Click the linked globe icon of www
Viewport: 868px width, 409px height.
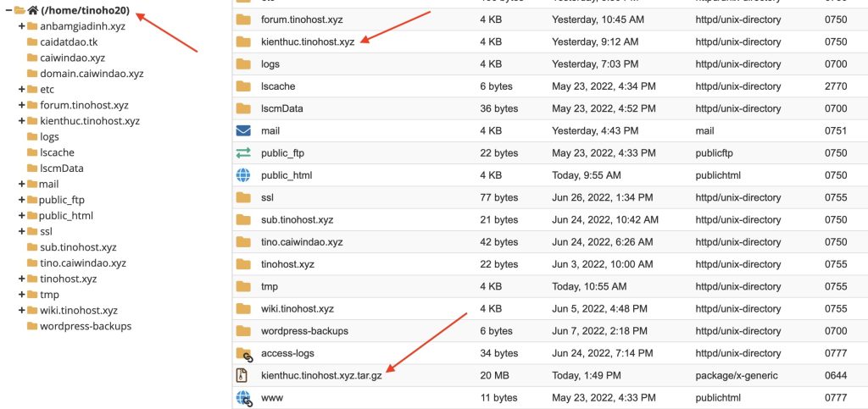coord(244,399)
